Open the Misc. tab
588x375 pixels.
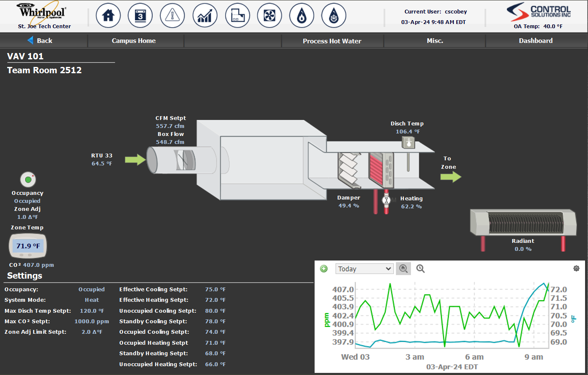(435, 41)
